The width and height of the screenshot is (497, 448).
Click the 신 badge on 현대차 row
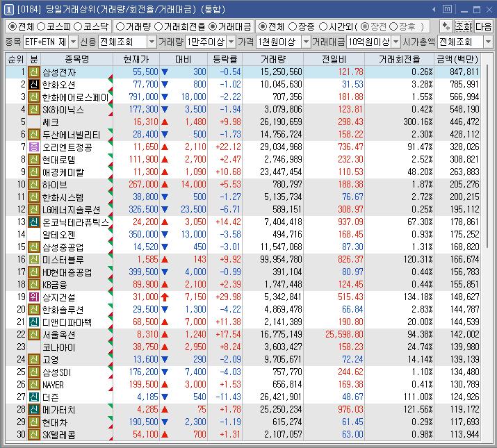tap(33, 422)
